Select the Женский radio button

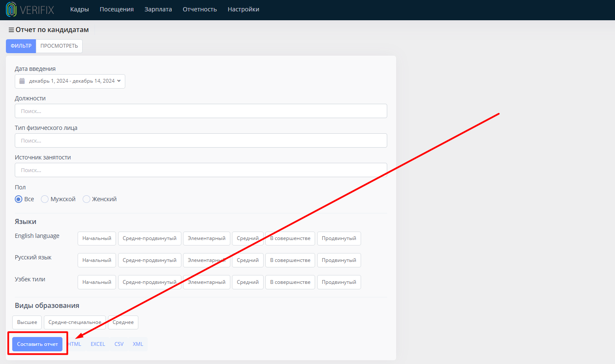(86, 199)
